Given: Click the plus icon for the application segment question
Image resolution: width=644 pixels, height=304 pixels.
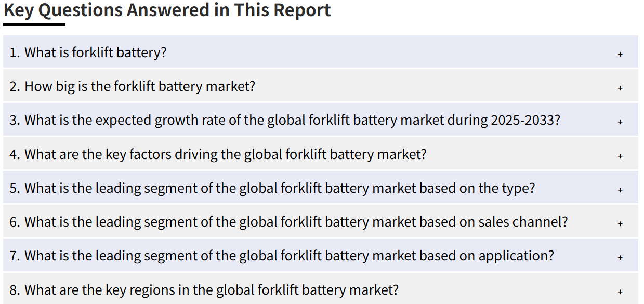Looking at the screenshot, I should 620,257.
